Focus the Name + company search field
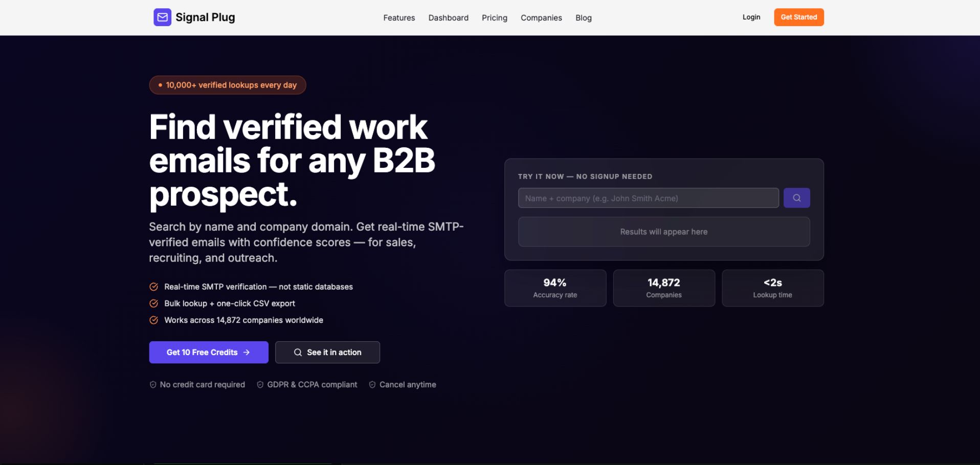This screenshot has height=465, width=980. (648, 198)
